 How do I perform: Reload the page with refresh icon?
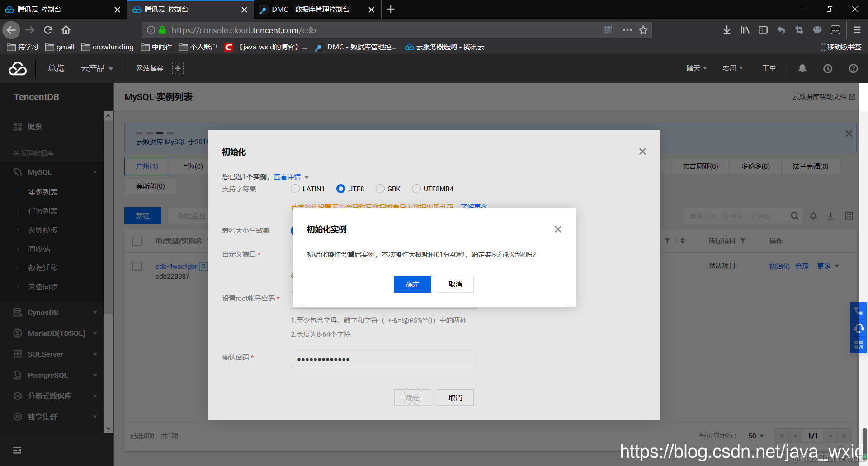coord(48,30)
